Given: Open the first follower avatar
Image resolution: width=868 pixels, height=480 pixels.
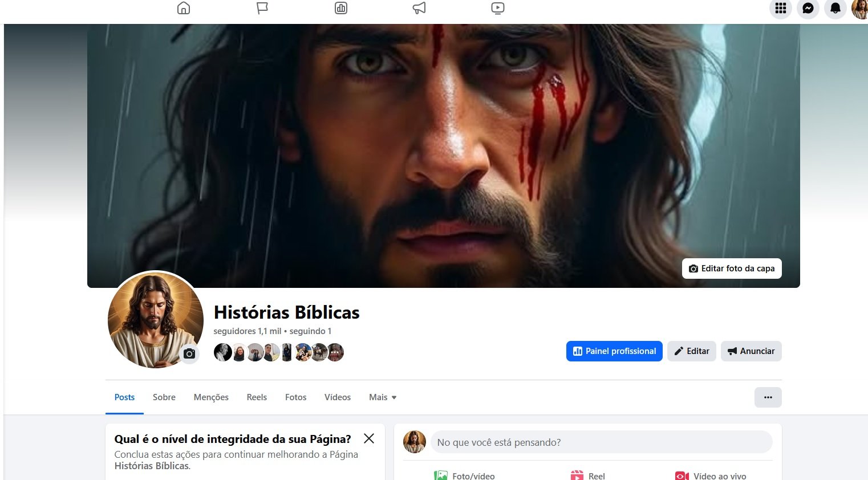Looking at the screenshot, I should click(x=222, y=352).
